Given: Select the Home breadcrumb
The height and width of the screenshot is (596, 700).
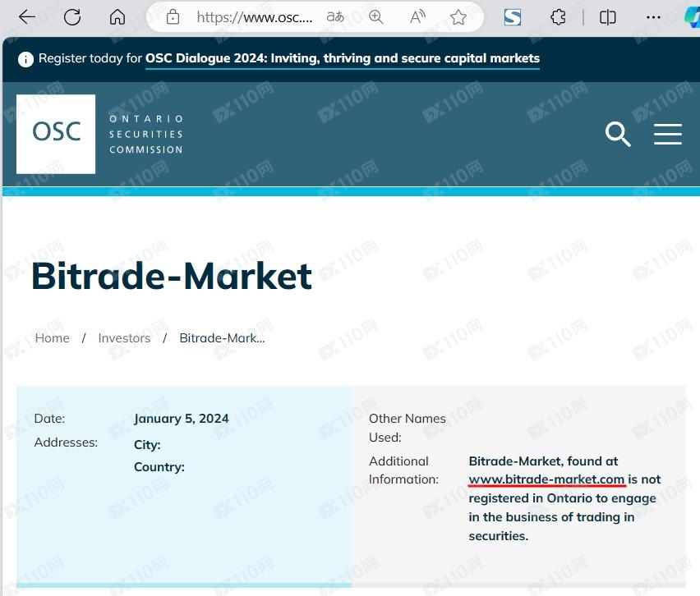Looking at the screenshot, I should click(52, 337).
